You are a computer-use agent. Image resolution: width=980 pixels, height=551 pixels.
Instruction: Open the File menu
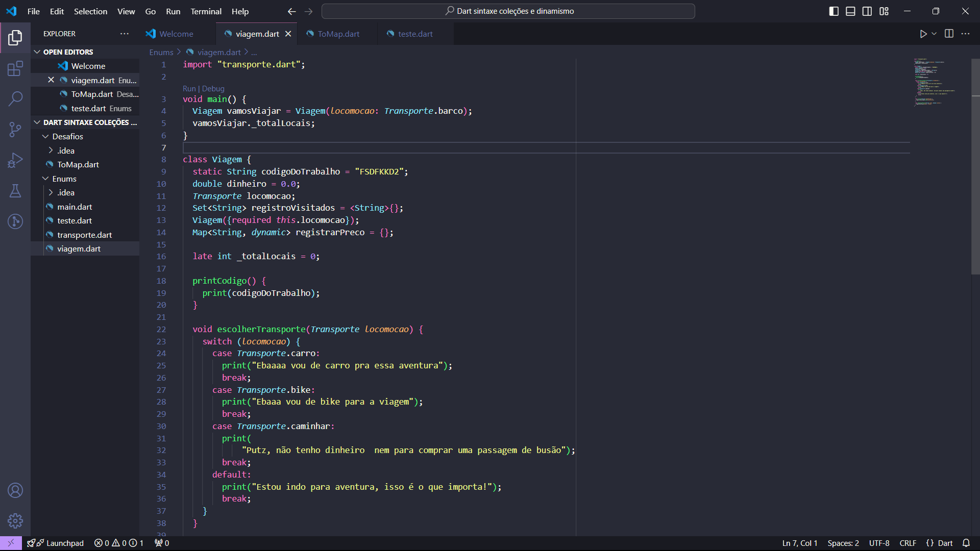click(34, 11)
